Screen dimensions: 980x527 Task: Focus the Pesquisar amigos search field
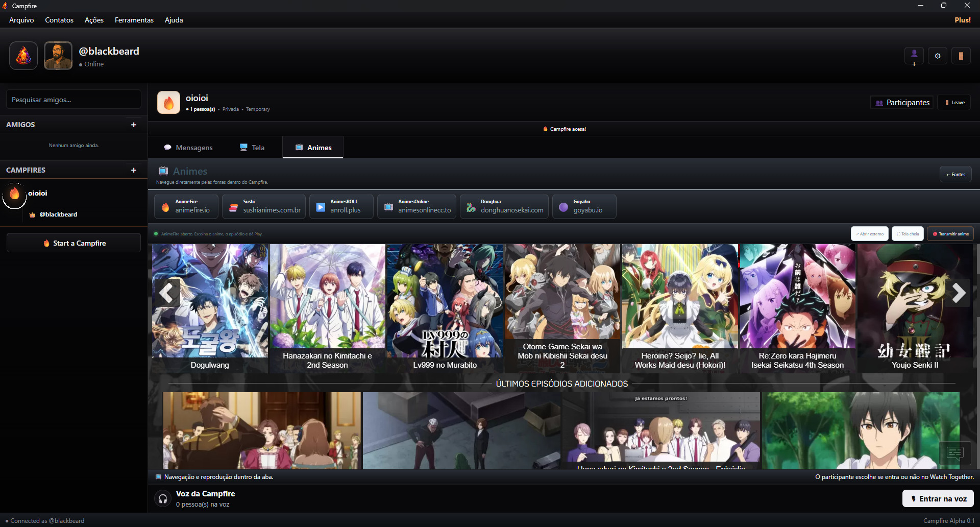click(x=74, y=100)
